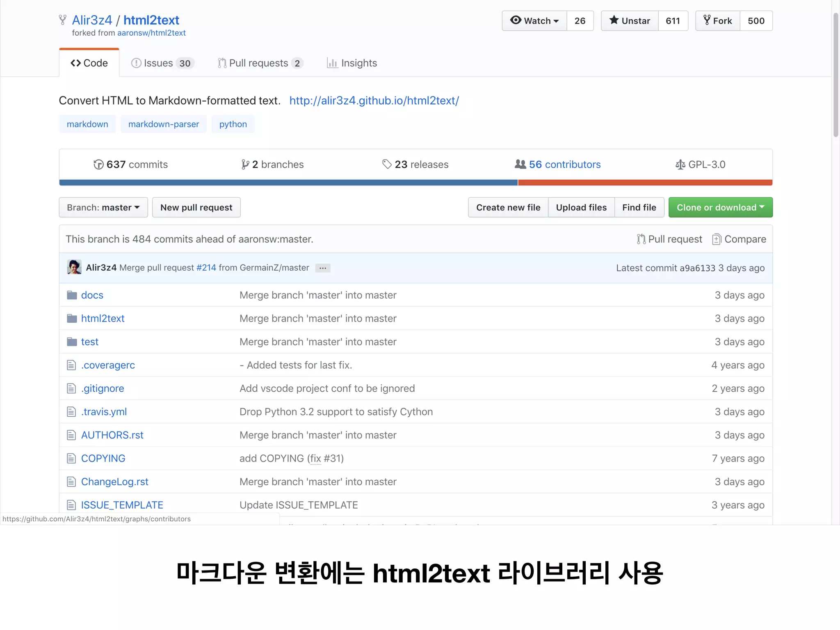Click the commits history clock icon

(x=98, y=164)
